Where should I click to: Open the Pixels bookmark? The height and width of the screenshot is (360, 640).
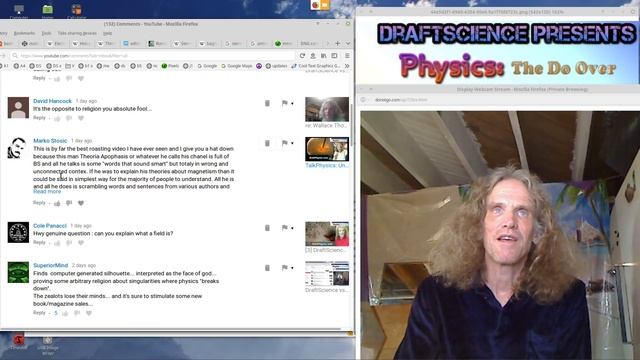170,66
